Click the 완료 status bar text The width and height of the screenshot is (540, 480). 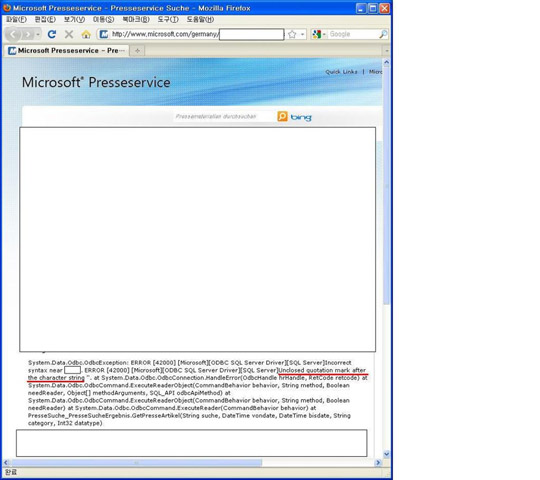point(11,472)
